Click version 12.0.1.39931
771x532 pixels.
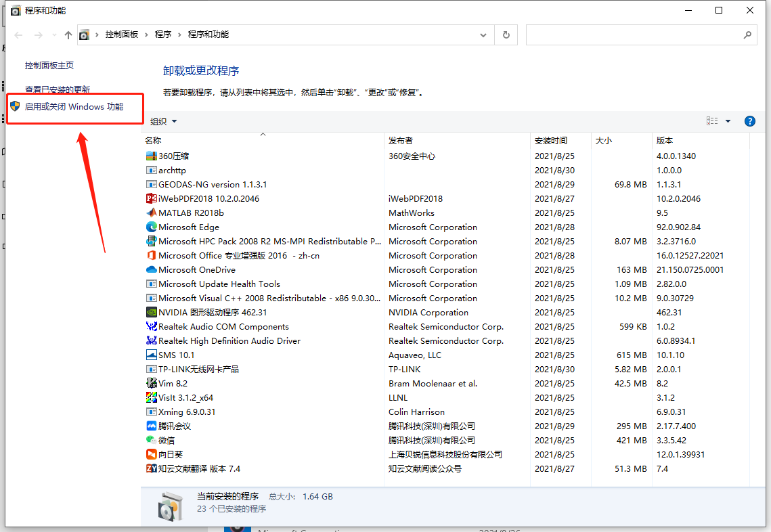pyautogui.click(x=680, y=455)
